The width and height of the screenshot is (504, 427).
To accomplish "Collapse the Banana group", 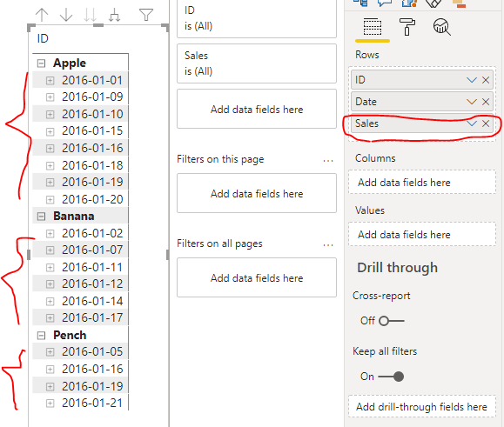I will (x=41, y=217).
